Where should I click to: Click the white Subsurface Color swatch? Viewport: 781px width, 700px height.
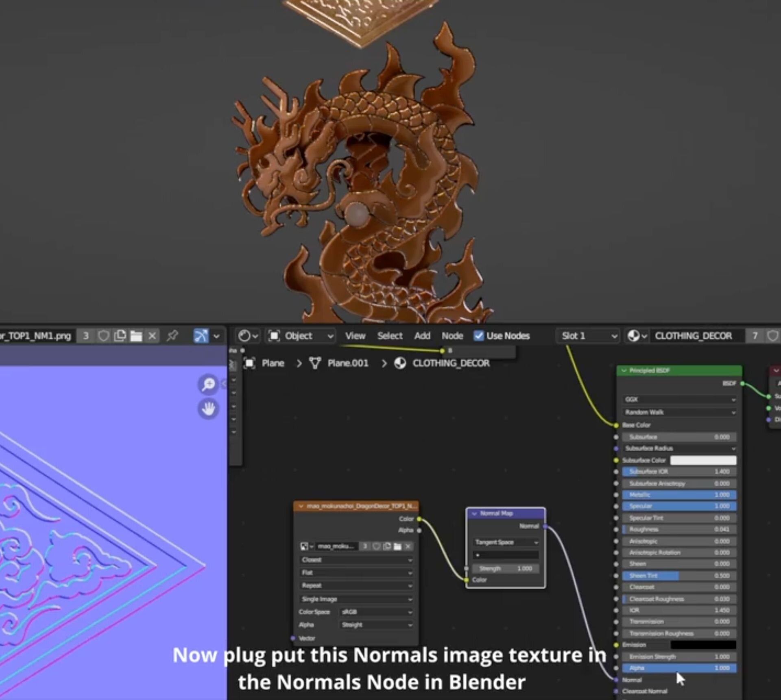point(703,460)
